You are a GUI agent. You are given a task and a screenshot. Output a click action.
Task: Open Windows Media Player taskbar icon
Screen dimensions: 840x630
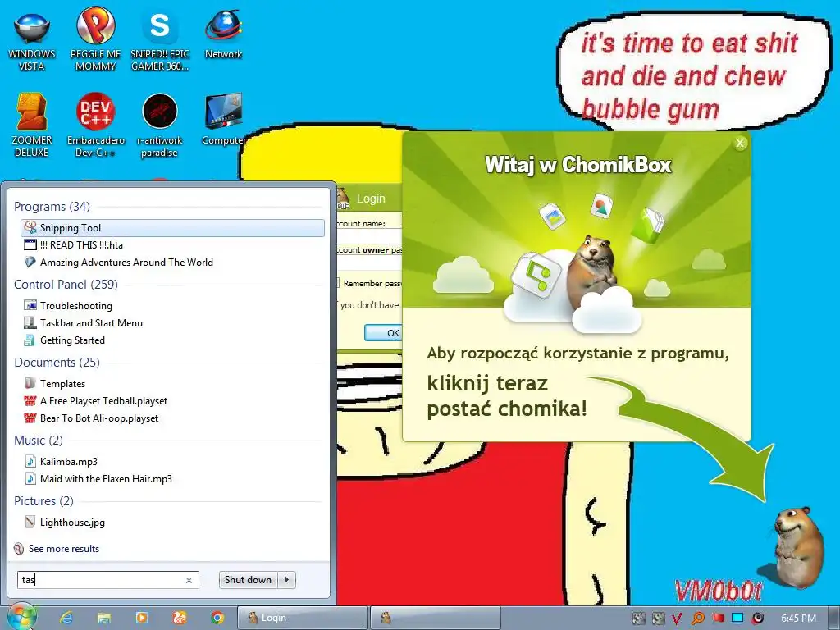[x=141, y=618]
